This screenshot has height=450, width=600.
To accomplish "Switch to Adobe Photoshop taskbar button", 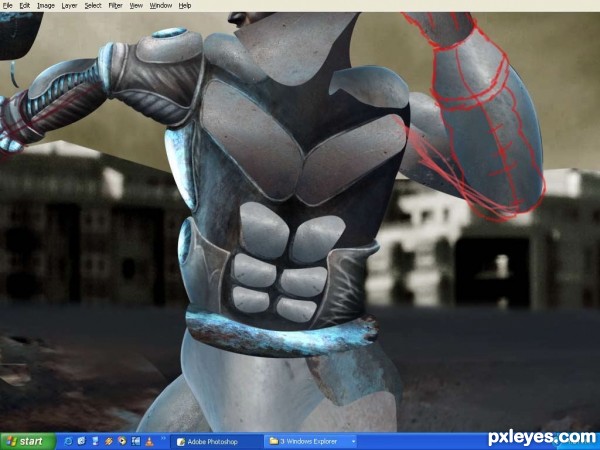I will 216,442.
